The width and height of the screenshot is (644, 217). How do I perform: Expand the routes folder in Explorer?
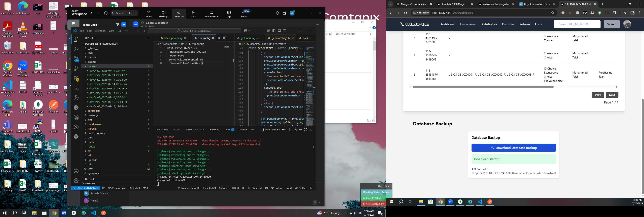point(117,147)
